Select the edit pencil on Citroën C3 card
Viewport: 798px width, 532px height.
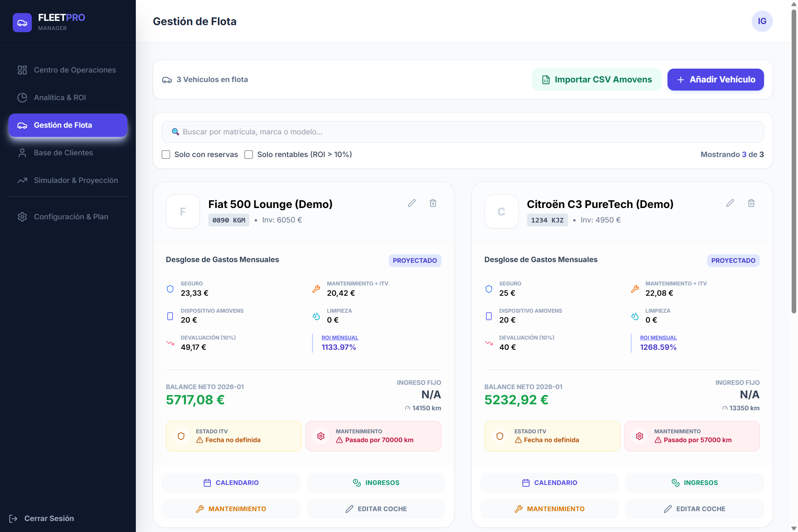point(730,203)
